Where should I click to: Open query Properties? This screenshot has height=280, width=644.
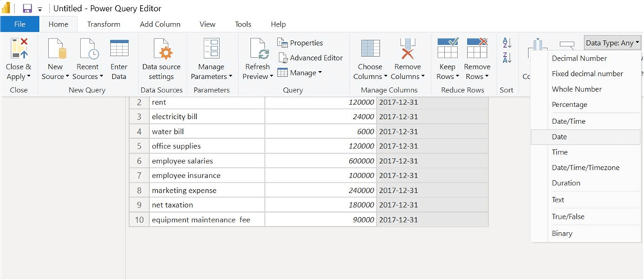tap(300, 43)
